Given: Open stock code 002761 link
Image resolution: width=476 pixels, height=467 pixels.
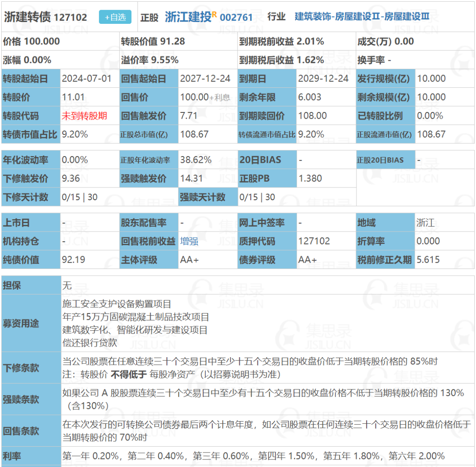Looking at the screenshot, I should click(x=236, y=18).
